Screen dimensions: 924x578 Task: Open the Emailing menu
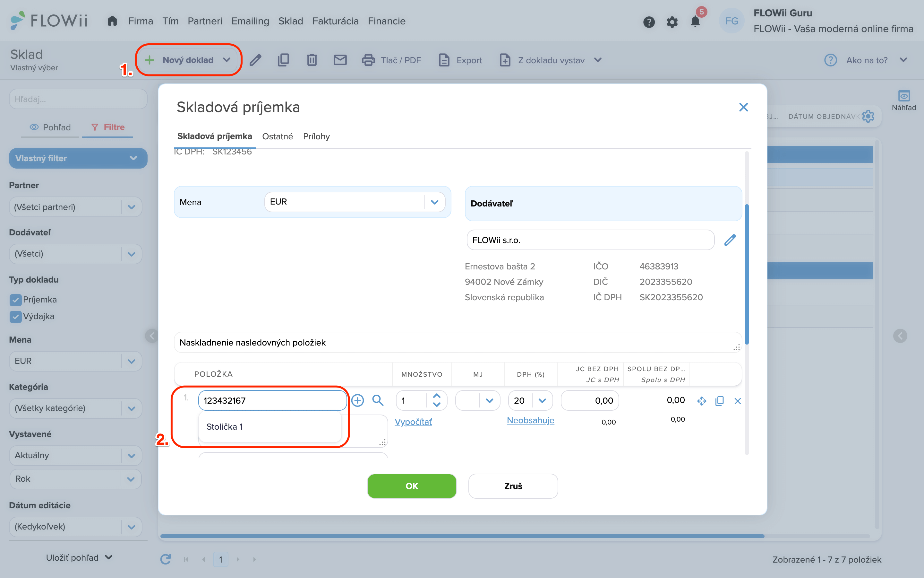tap(250, 21)
